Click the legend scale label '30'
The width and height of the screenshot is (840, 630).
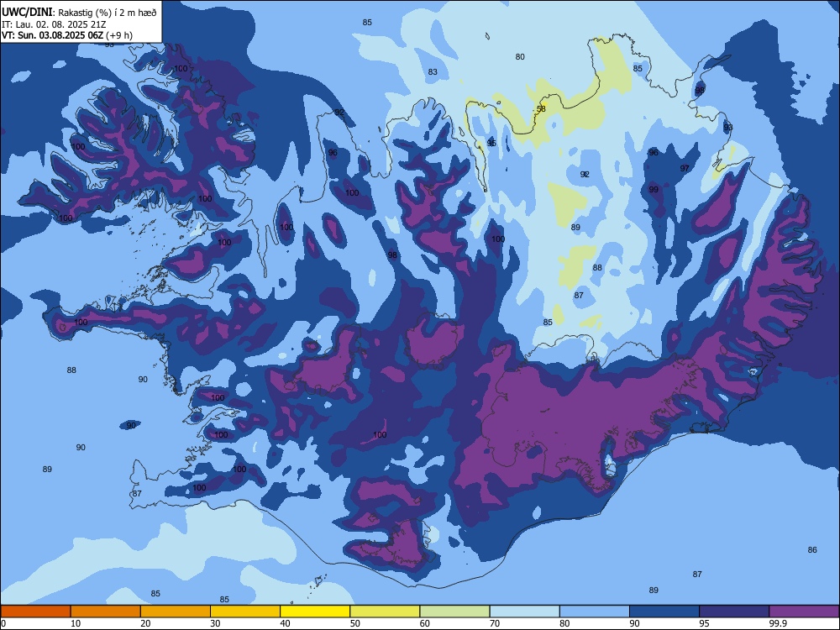tap(215, 623)
